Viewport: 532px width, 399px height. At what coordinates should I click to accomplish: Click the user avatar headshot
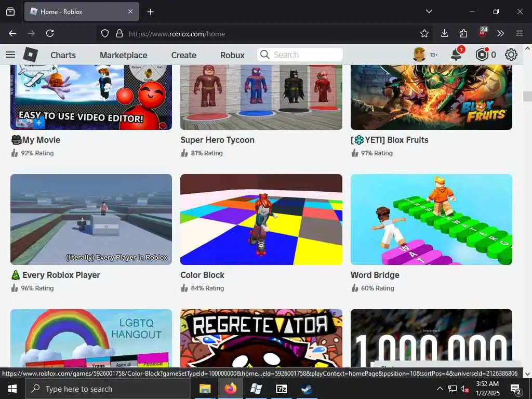click(x=419, y=55)
